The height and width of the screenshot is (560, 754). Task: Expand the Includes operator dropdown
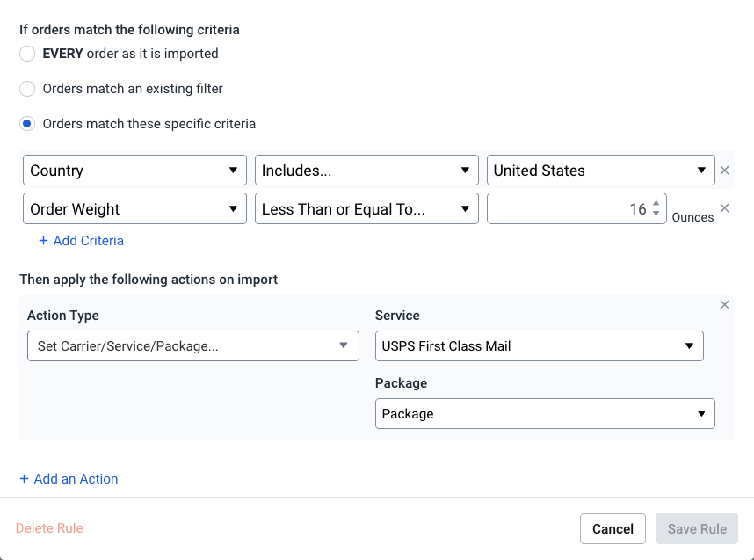pos(366,171)
